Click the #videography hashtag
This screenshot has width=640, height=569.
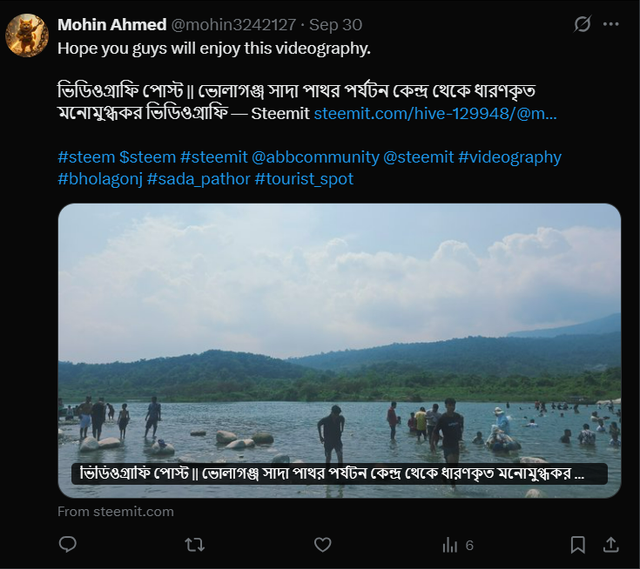[x=509, y=157]
